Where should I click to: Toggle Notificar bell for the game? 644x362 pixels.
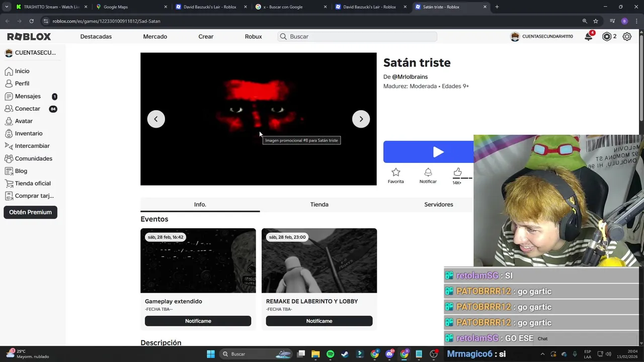tap(428, 175)
